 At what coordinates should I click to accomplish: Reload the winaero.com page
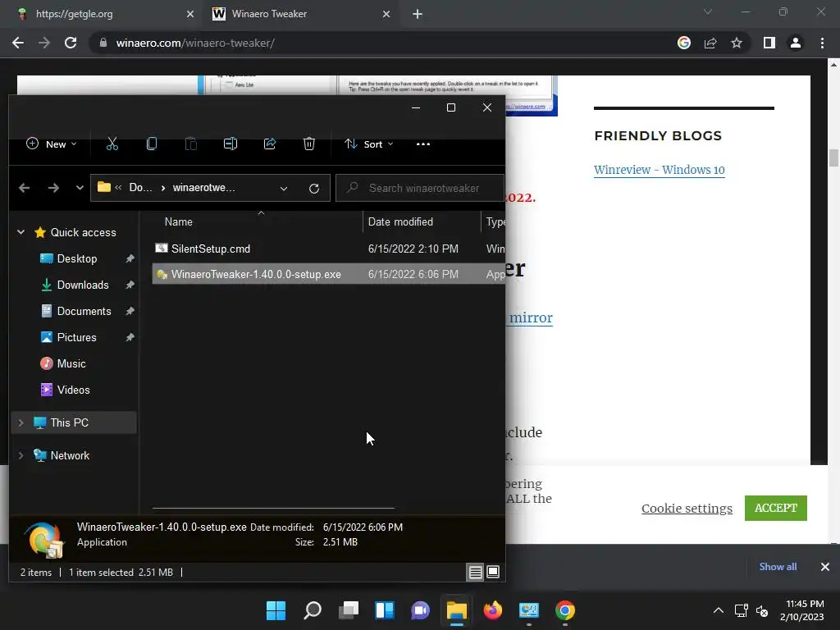pos(71,43)
